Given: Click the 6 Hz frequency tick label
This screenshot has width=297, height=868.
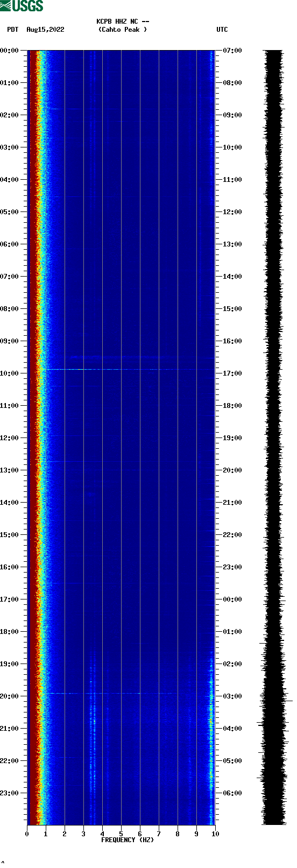Looking at the screenshot, I should [x=140, y=834].
